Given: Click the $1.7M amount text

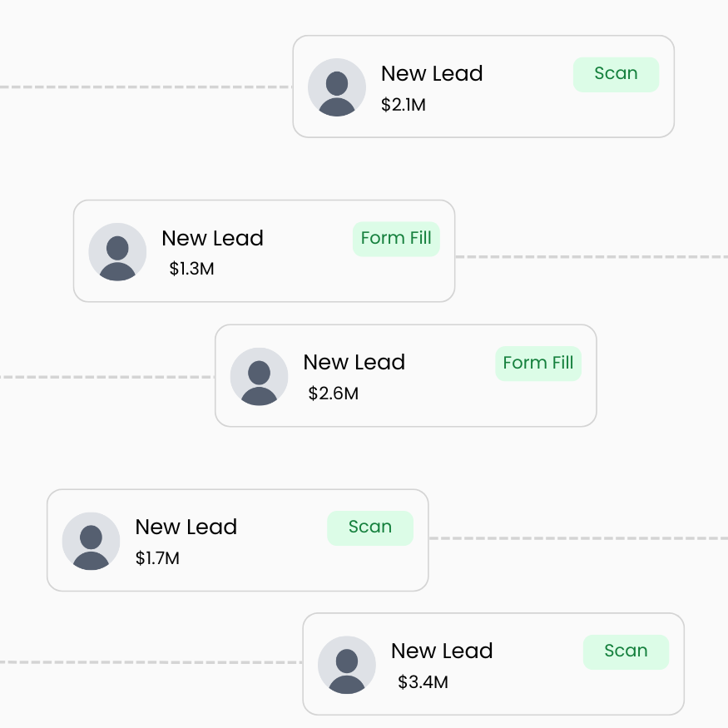Looking at the screenshot, I should [157, 558].
